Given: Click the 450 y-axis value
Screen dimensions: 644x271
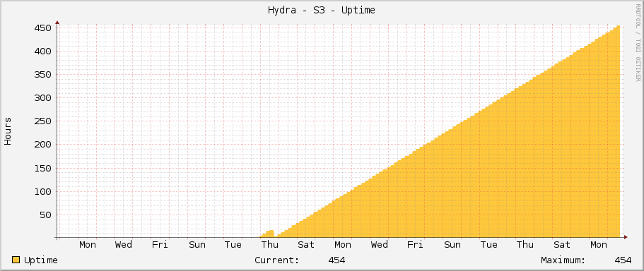Looking at the screenshot, I should pyautogui.click(x=42, y=28).
